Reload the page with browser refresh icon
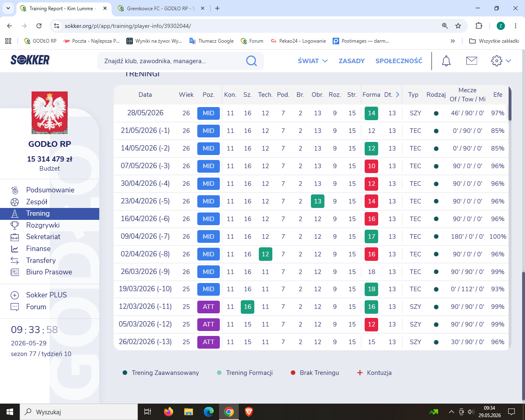The image size is (525, 420). coord(39,26)
